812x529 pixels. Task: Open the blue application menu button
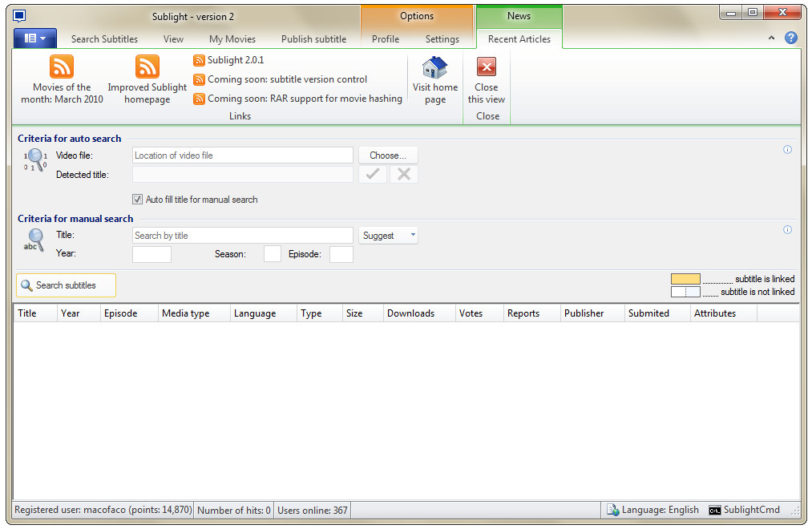click(34, 38)
